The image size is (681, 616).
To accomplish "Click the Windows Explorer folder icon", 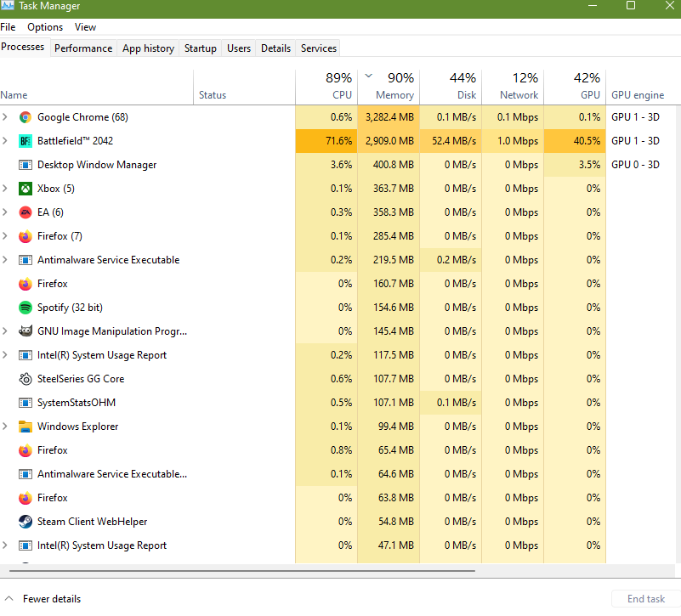I will [x=26, y=427].
